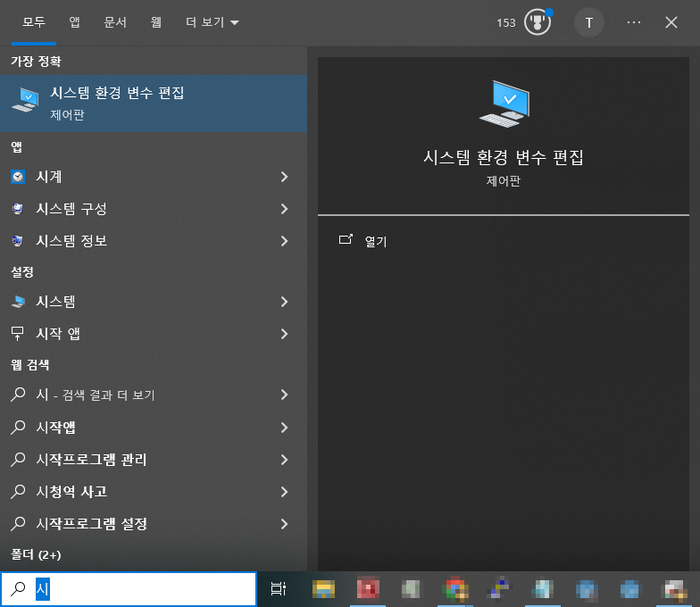Expand the 시작앱 web result arrow
The width and height of the screenshot is (700, 607).
[284, 428]
